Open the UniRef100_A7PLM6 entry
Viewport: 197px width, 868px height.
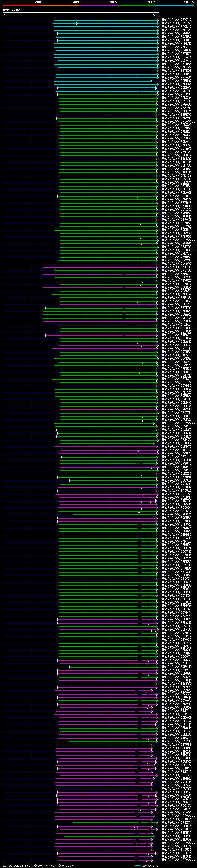coord(176,43)
